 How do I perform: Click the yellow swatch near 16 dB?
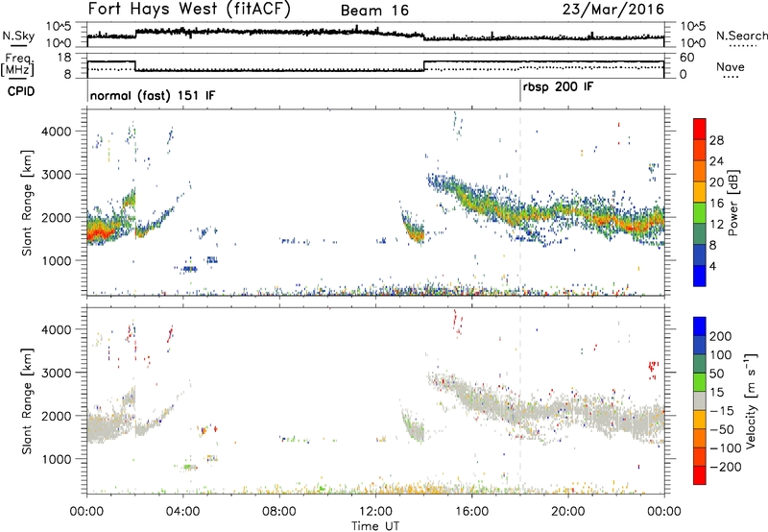pyautogui.click(x=700, y=191)
